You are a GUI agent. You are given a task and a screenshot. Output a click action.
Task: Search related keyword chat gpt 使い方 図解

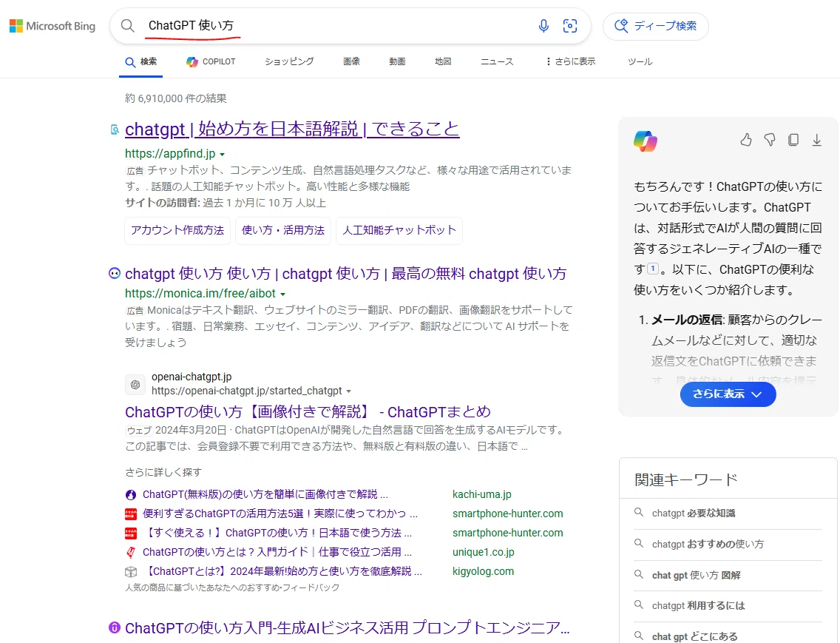click(696, 575)
